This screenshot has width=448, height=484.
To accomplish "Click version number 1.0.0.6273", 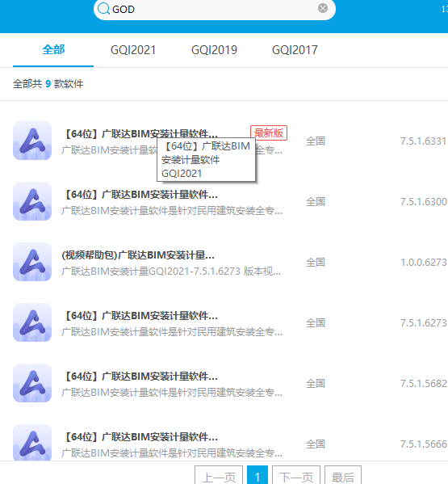I will 423,263.
